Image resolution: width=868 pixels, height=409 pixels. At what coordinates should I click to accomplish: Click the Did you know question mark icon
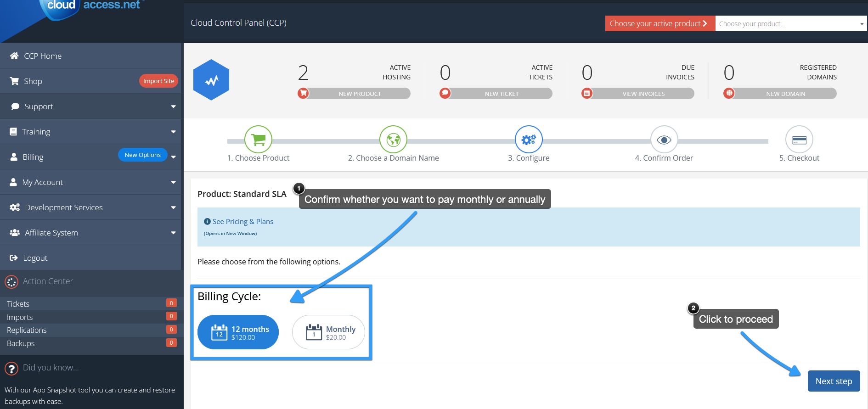[x=11, y=368]
